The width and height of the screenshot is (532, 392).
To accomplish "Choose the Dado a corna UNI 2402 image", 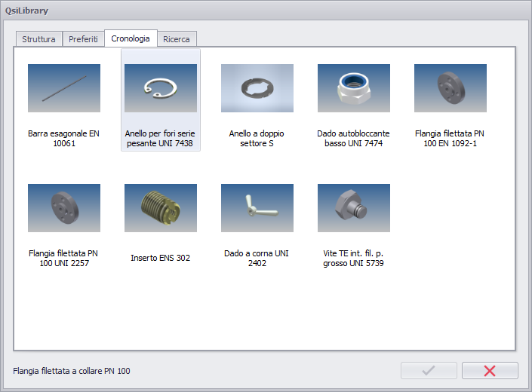I will coord(257,208).
